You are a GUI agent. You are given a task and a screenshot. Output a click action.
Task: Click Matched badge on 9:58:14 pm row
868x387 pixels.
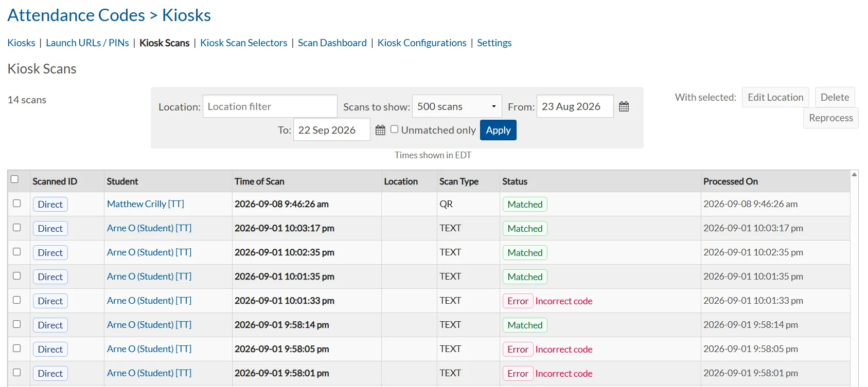coord(525,325)
